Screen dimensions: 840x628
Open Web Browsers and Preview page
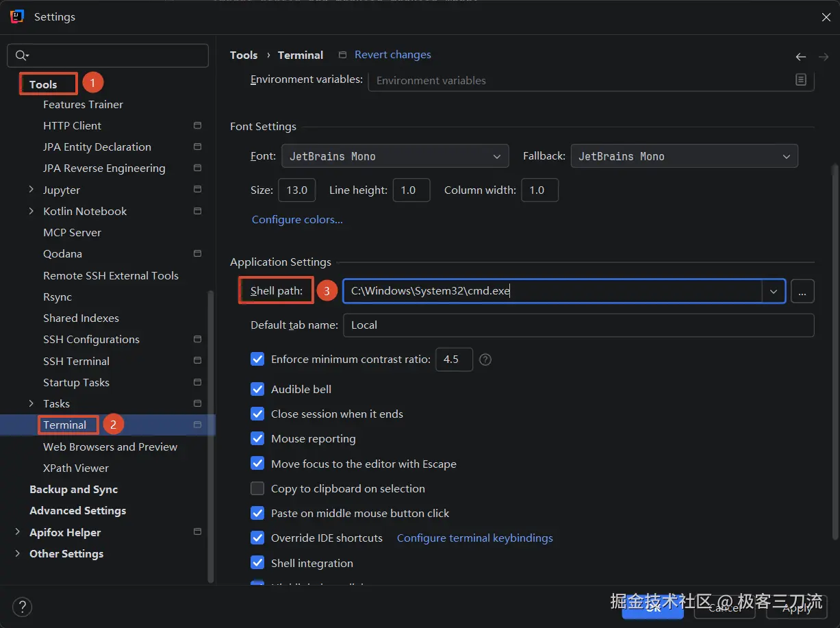click(110, 447)
